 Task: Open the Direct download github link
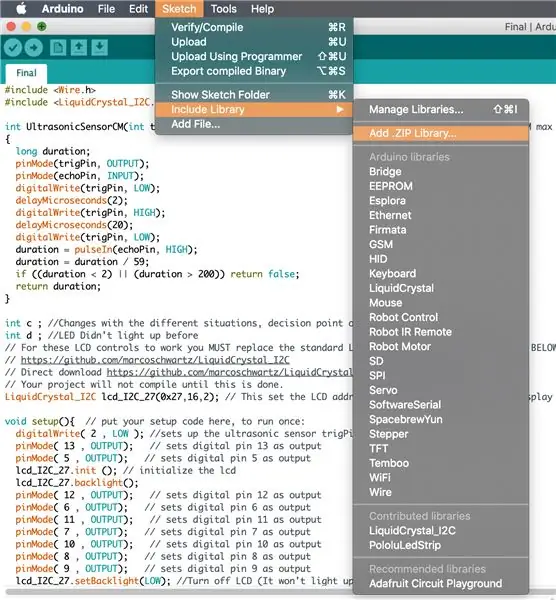(229, 372)
